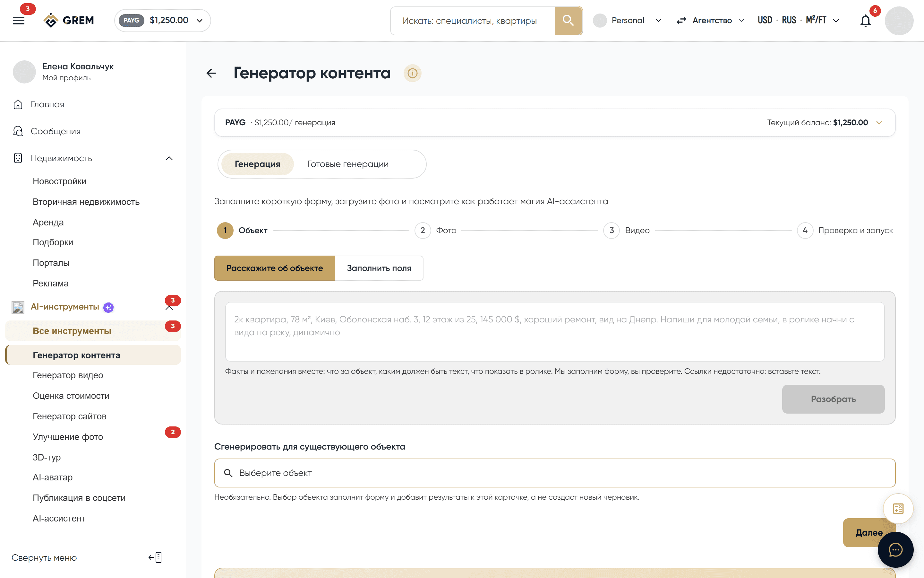
Task: Focus the object description text area
Action: tap(555, 332)
